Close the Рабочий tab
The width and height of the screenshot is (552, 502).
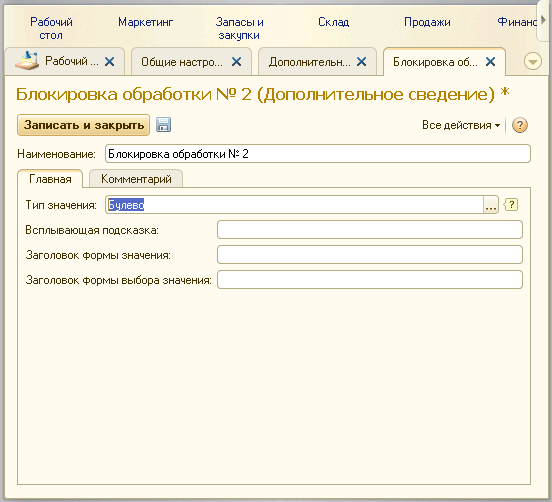pos(110,62)
